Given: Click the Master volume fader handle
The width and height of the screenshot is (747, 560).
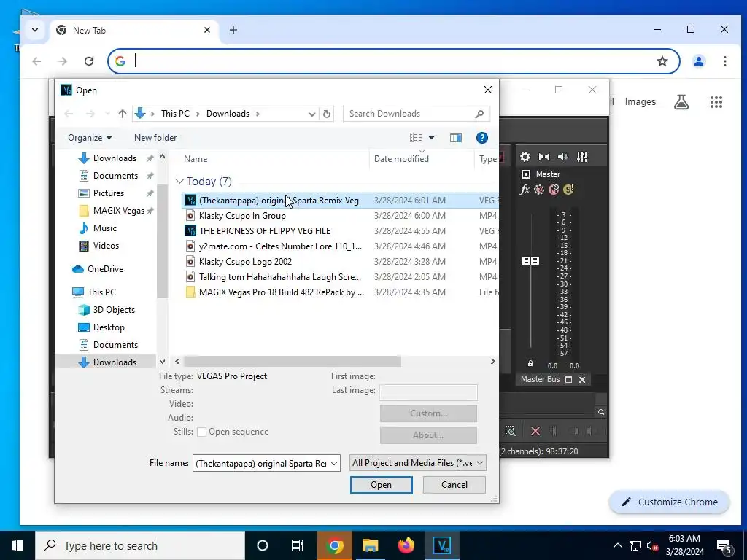Looking at the screenshot, I should tap(530, 260).
